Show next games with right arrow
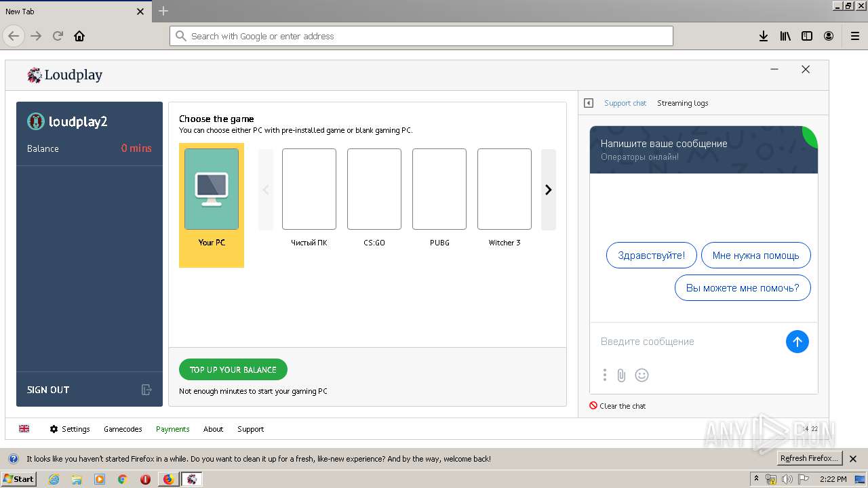The image size is (868, 488). pyautogui.click(x=549, y=190)
